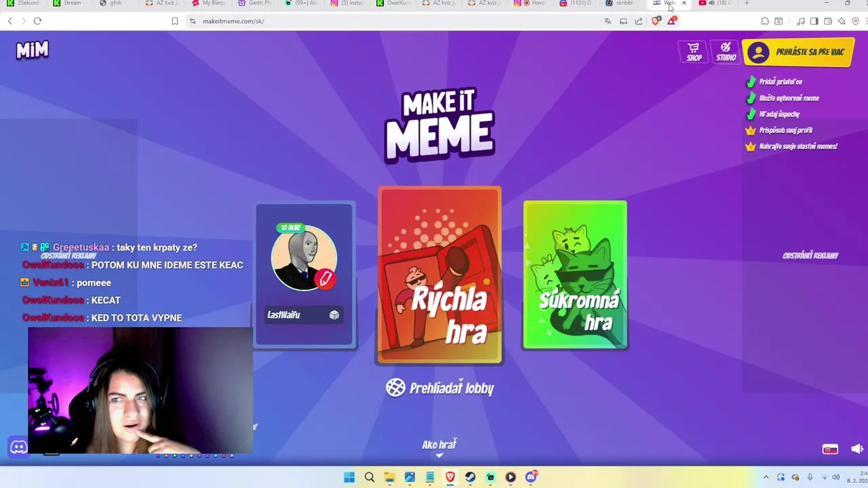Open File Explorer from the taskbar
Viewport: 868px width, 488px height.
(389, 477)
